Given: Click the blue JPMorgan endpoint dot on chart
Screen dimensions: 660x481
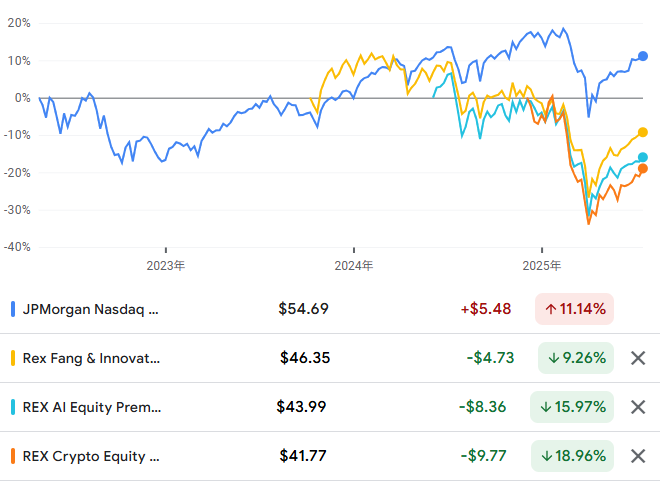Looking at the screenshot, I should pos(643,56).
